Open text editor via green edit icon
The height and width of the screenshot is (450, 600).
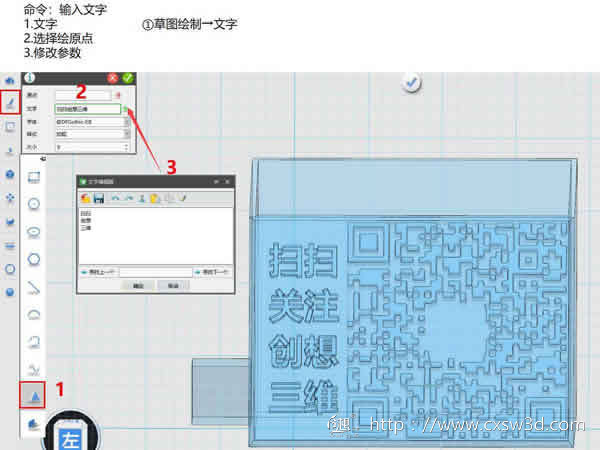point(126,109)
